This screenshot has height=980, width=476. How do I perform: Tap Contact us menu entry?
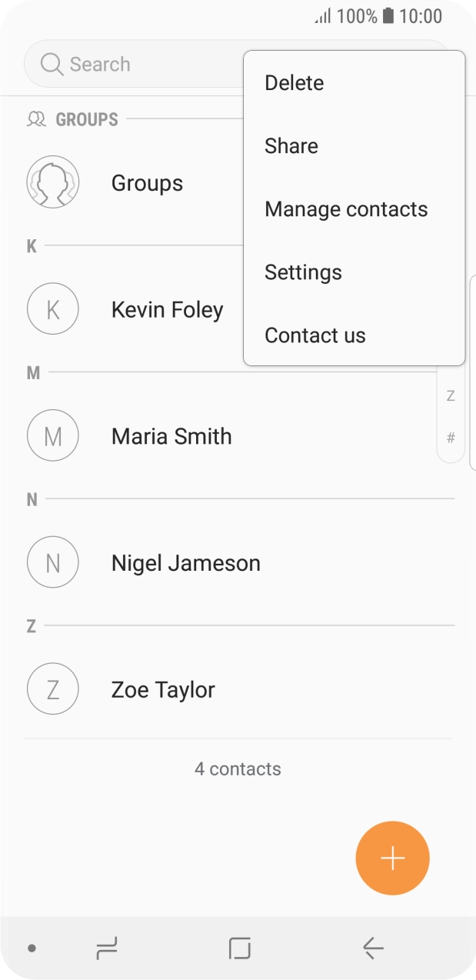point(315,335)
